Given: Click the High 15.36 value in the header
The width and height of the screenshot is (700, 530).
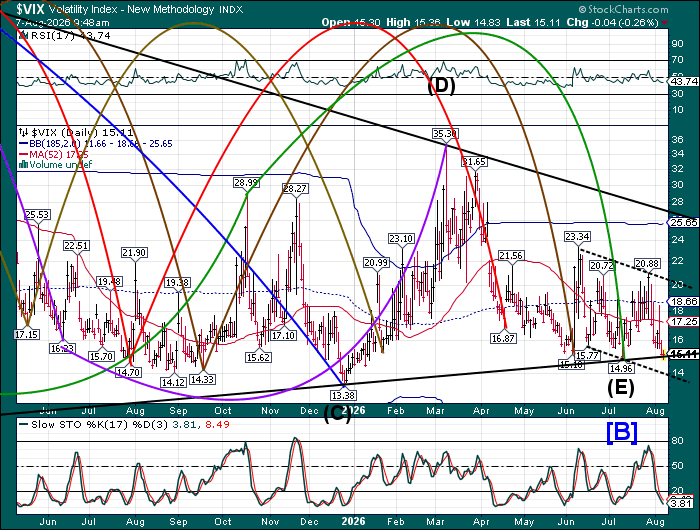Looking at the screenshot, I should 414,22.
